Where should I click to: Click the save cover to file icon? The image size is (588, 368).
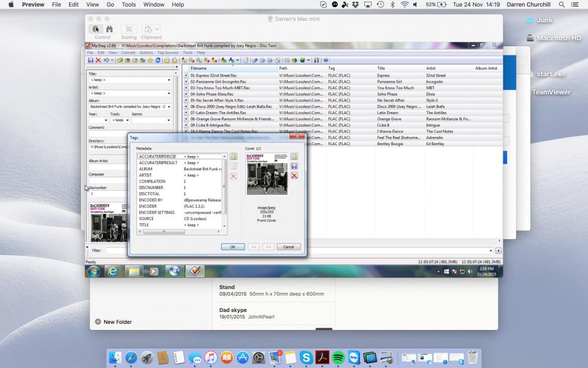coord(294,166)
